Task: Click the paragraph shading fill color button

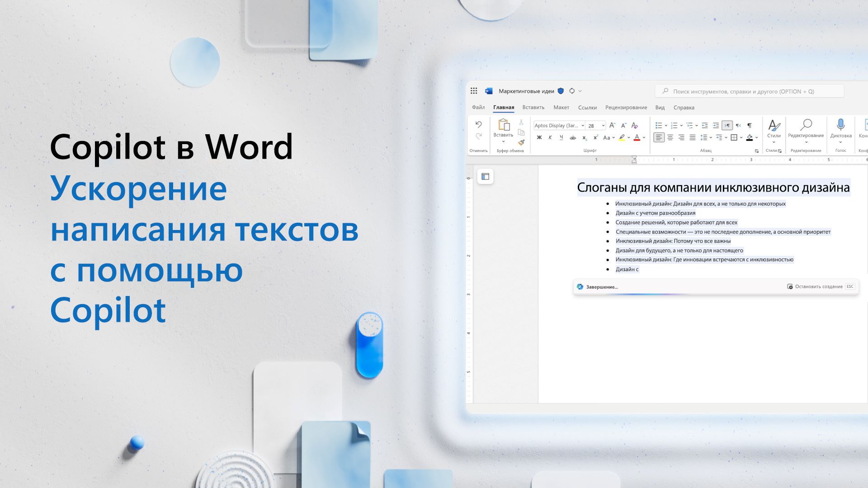Action: pyautogui.click(x=750, y=137)
